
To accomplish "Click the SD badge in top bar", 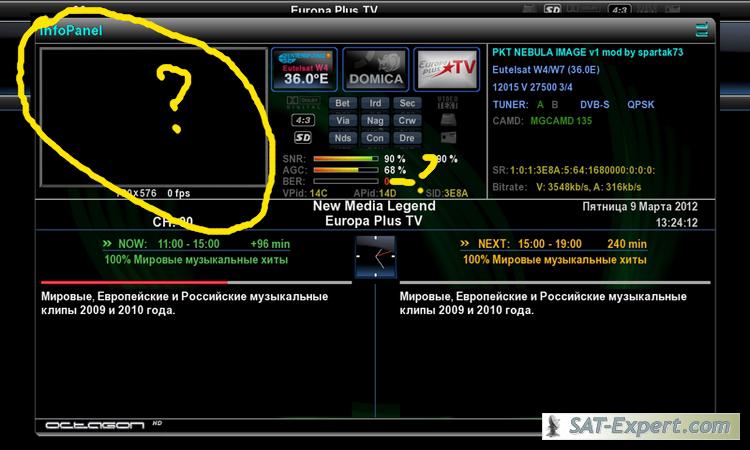I will (x=552, y=9).
